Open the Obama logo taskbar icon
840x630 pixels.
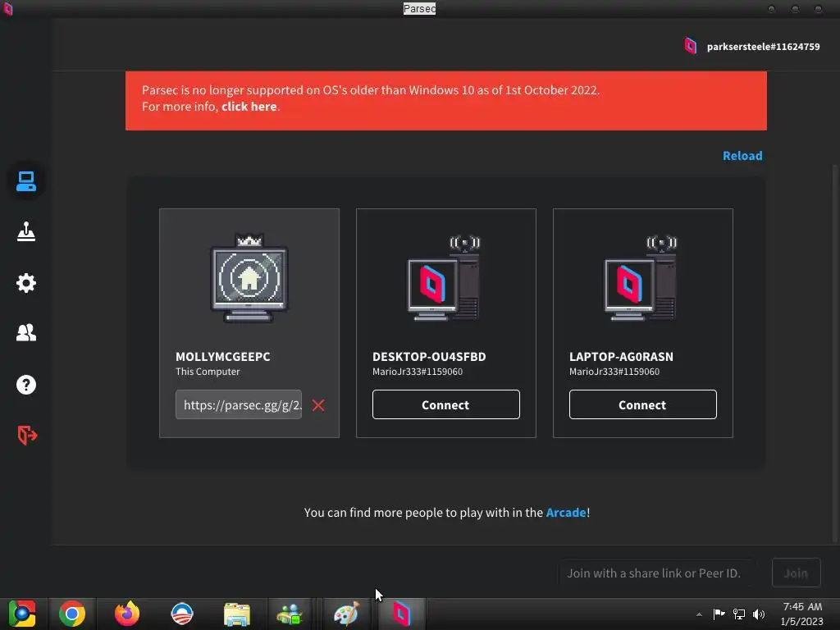click(x=181, y=614)
